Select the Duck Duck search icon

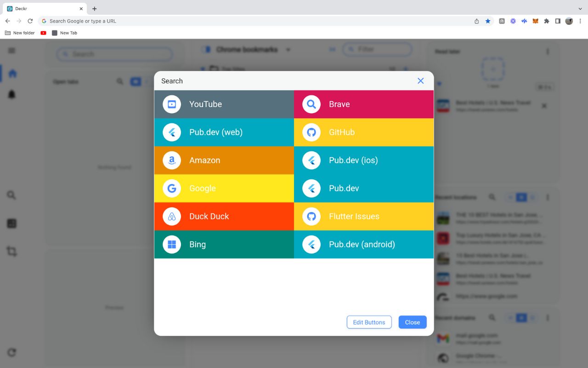pyautogui.click(x=172, y=217)
